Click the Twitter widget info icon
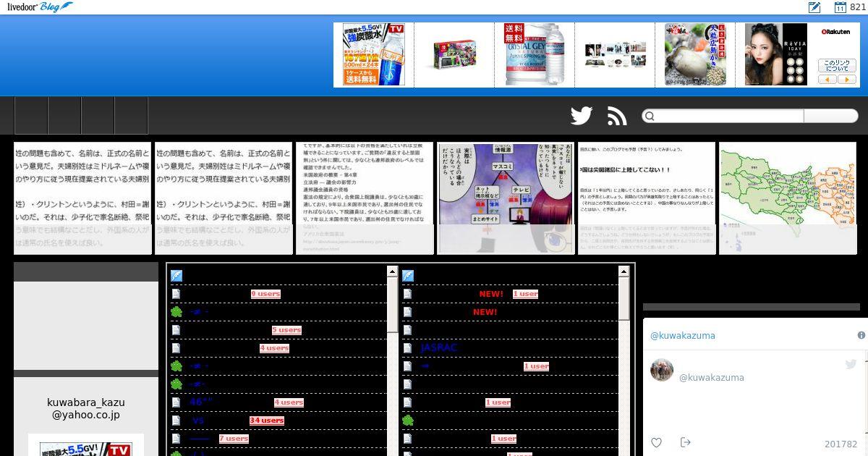Viewport: 868px width, 456px height. click(861, 335)
